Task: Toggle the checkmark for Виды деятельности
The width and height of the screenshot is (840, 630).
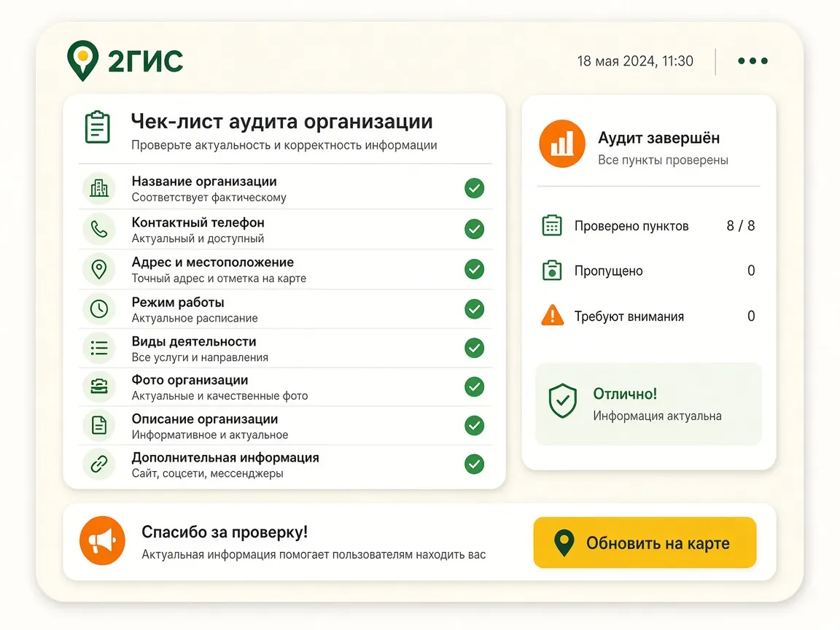Action: coord(474,348)
